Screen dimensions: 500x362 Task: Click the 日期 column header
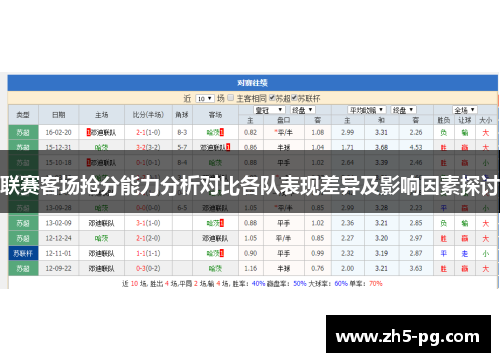click(x=59, y=115)
